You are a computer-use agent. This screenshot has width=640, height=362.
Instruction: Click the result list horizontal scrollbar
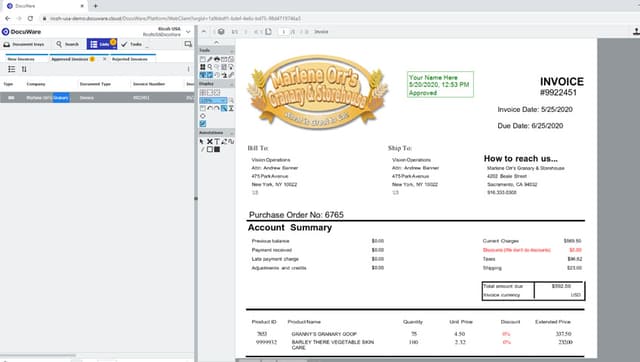[x=39, y=356]
